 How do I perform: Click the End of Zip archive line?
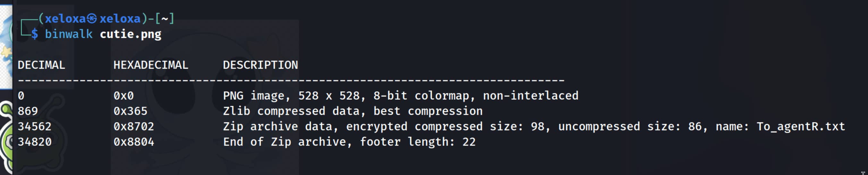349,142
